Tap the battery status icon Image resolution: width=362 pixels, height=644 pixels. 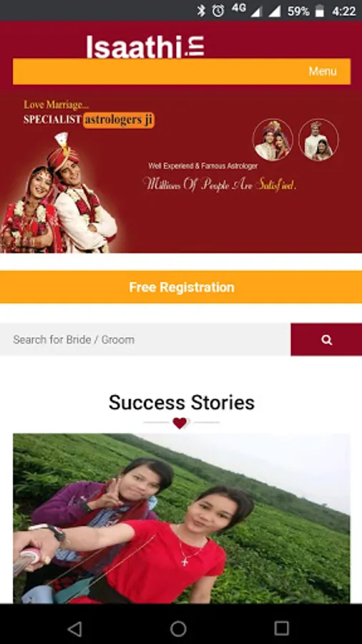(320, 11)
